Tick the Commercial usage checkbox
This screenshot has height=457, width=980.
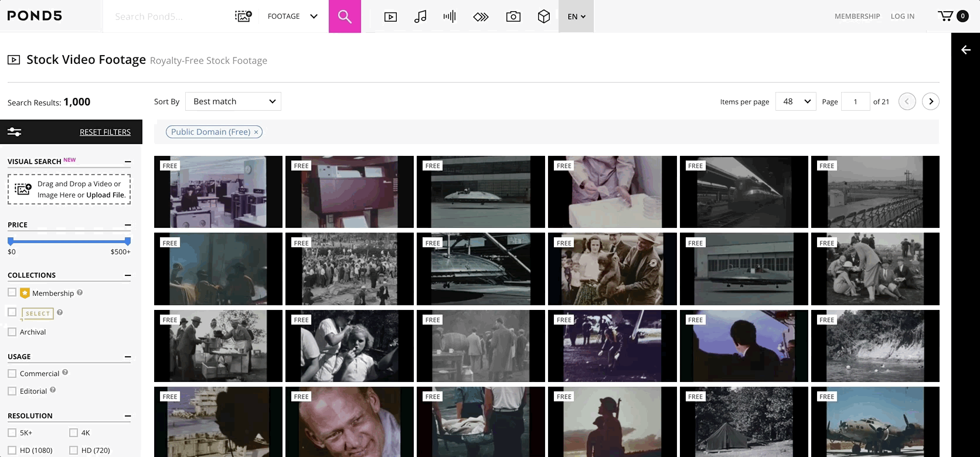[12, 373]
